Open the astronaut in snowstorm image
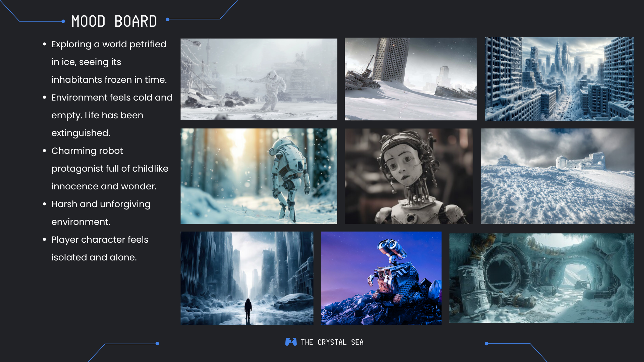This screenshot has height=362, width=644. [259, 79]
